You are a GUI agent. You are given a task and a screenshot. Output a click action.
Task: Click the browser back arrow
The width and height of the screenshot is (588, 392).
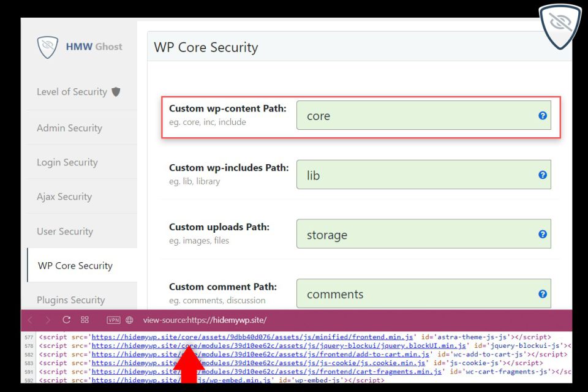click(x=31, y=320)
